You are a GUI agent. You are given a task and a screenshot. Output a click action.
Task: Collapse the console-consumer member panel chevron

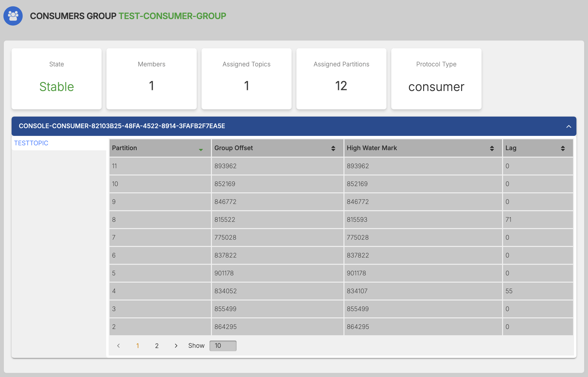pyautogui.click(x=568, y=126)
